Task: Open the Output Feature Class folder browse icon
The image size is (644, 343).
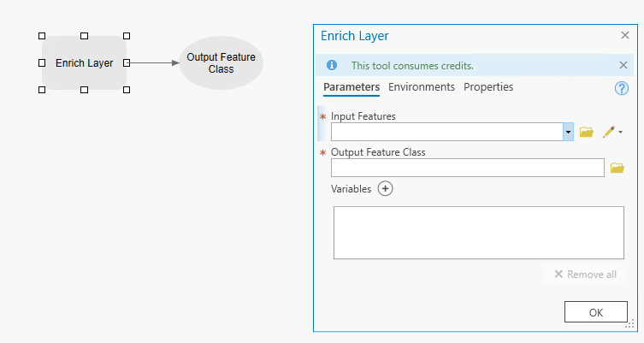Action: pos(617,168)
